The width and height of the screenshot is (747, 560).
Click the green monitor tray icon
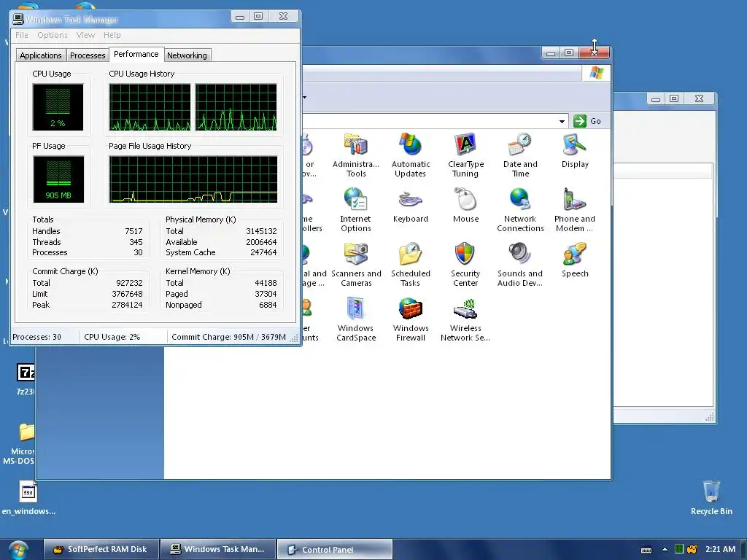tap(679, 549)
